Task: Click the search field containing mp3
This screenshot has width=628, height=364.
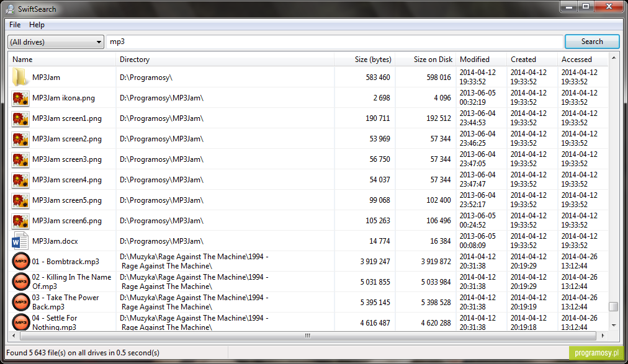Action: 335,42
